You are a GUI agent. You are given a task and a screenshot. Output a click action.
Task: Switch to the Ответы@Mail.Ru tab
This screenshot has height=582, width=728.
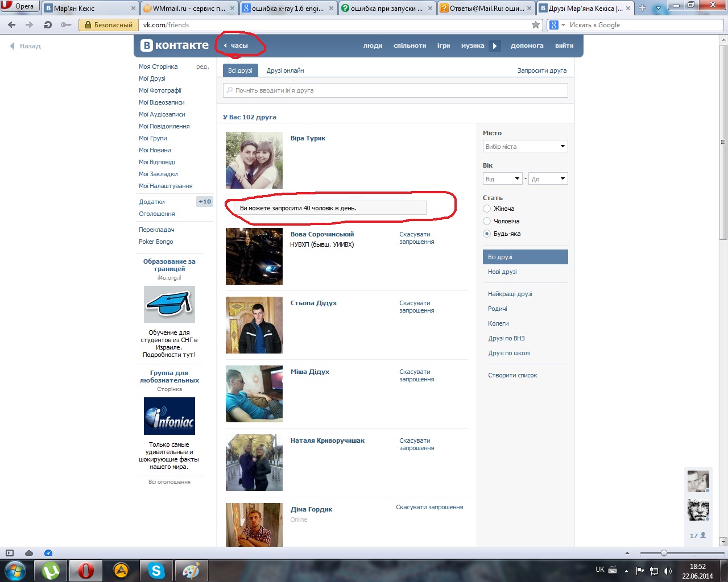(486, 8)
